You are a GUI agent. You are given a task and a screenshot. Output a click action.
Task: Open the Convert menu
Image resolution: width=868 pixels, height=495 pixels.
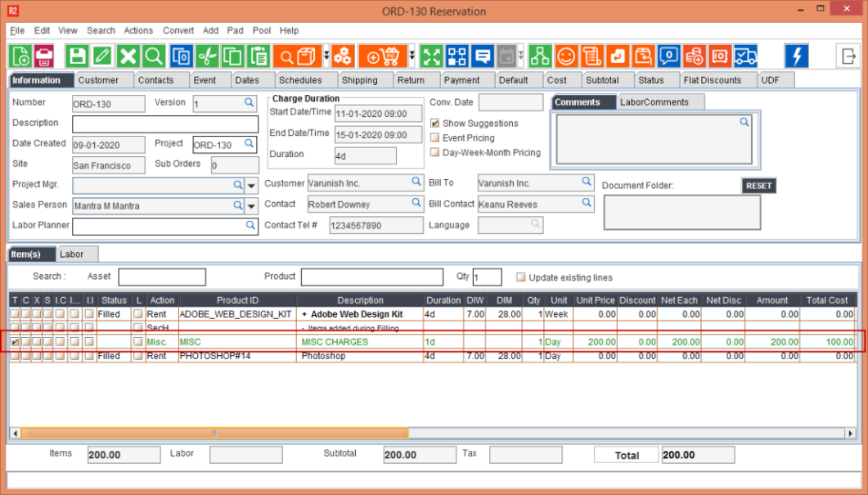(178, 30)
